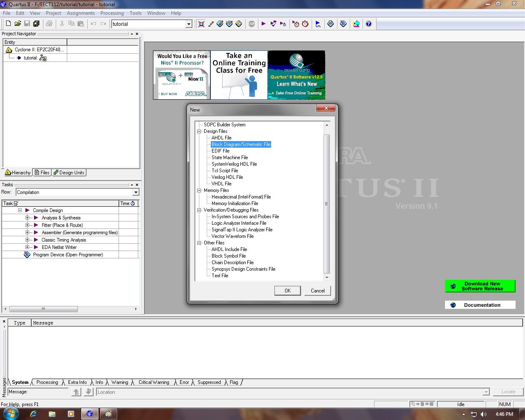Screen dimensions: 525x420
Task: Run Start Analysis & Synthesis toolbar icon
Action: pyautogui.click(x=273, y=23)
